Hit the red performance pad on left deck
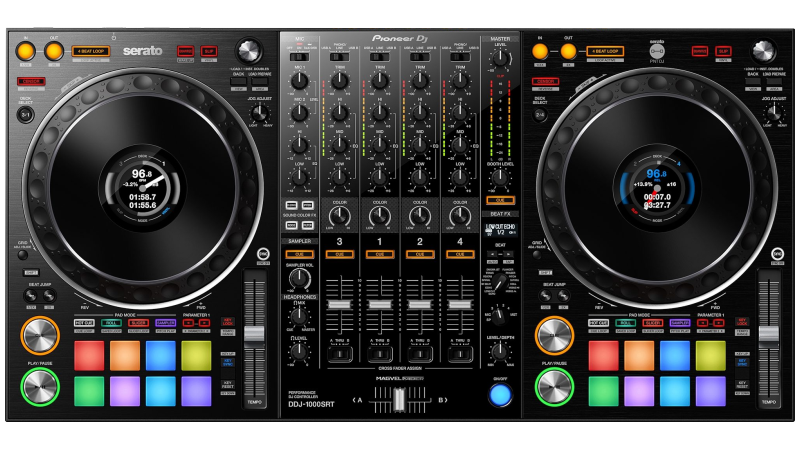The width and height of the screenshot is (800, 450). (89, 355)
